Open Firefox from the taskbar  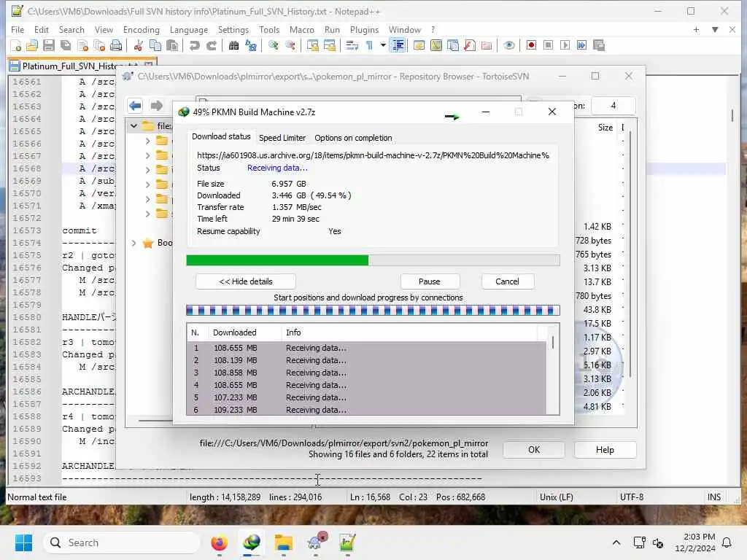coord(220,542)
